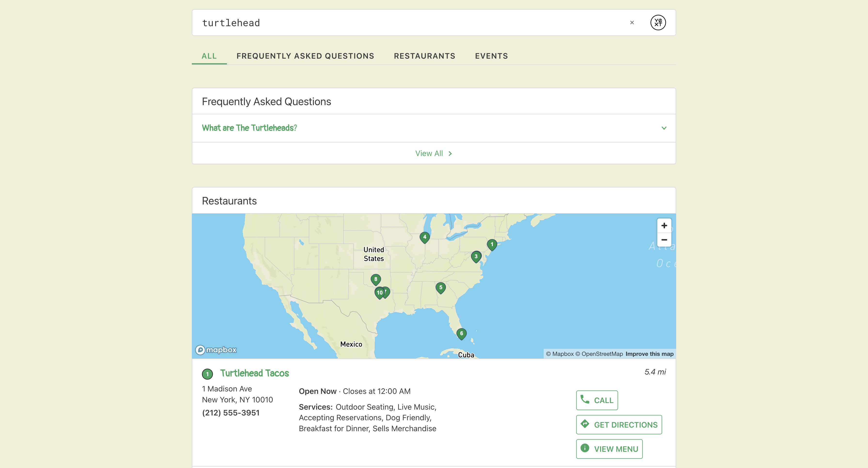Click the Mapbox logo

216,350
